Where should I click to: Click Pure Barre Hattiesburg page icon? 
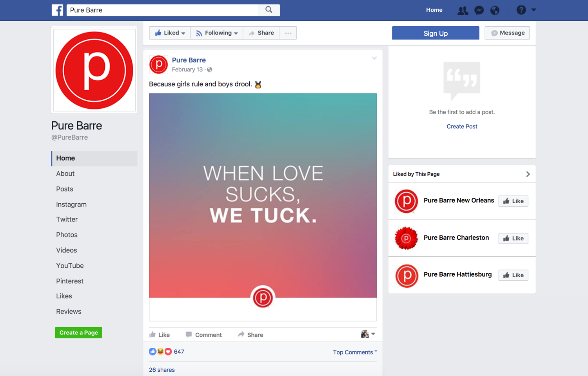tap(407, 276)
